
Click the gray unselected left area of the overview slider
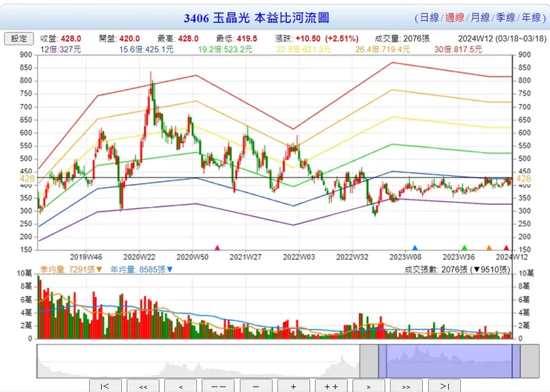tap(198, 361)
